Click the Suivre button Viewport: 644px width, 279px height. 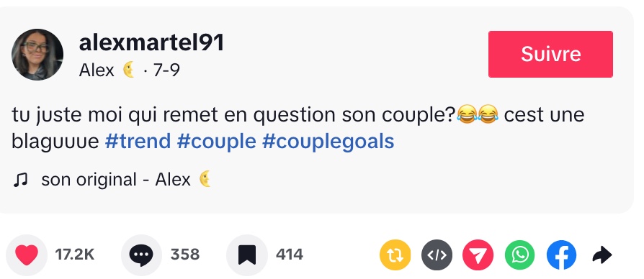tap(550, 54)
